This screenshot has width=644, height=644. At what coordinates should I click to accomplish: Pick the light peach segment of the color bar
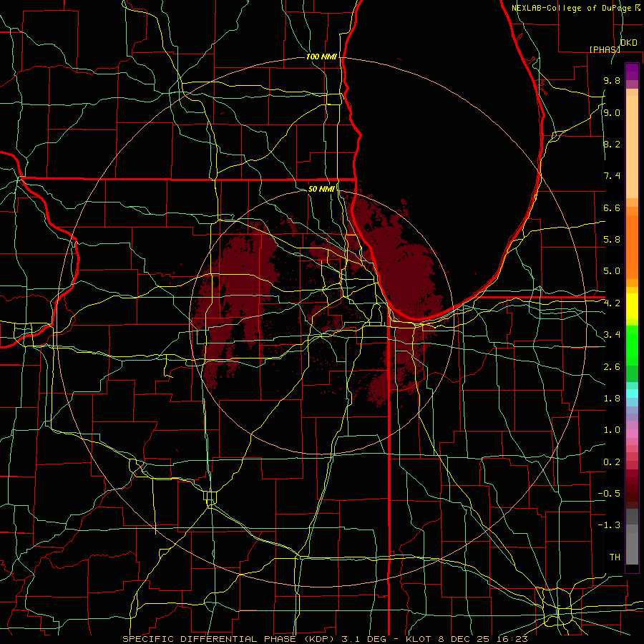pyautogui.click(x=632, y=148)
